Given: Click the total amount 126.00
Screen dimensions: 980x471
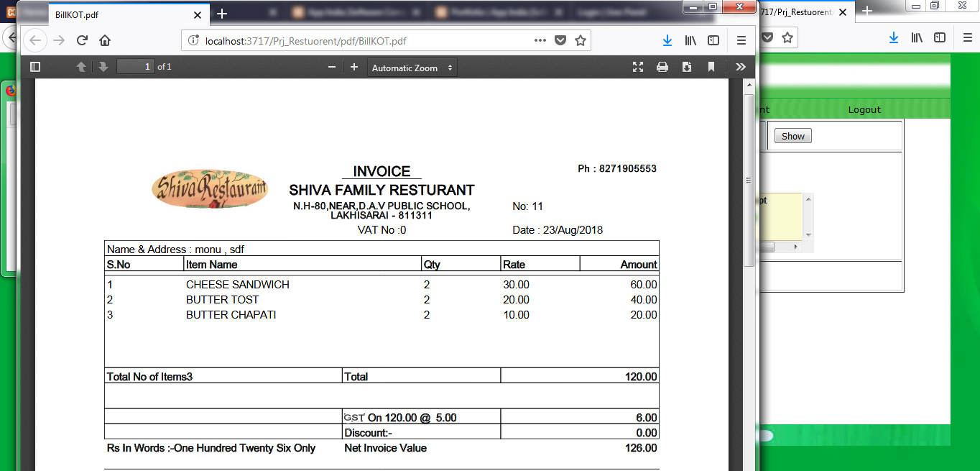Looking at the screenshot, I should pos(641,448).
